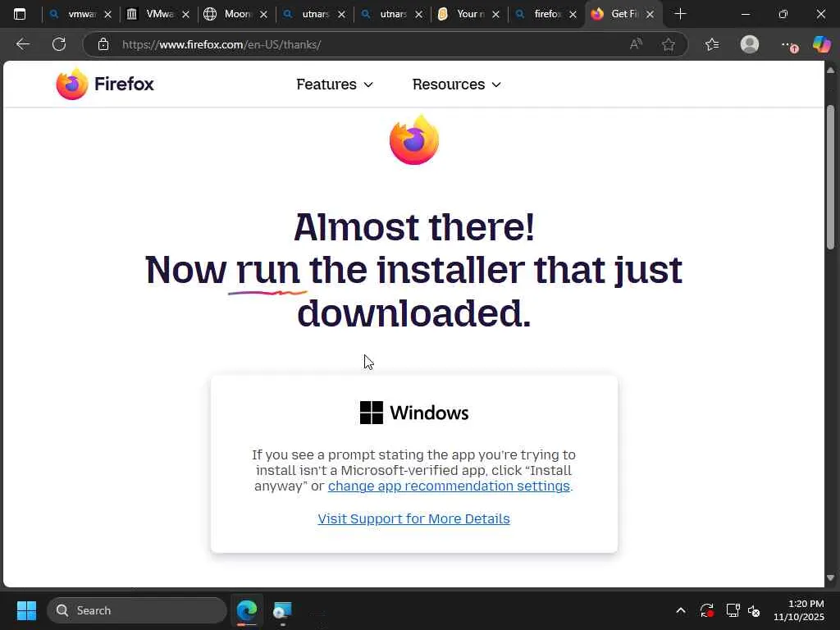The image size is (840, 630).
Task: Show hidden system tray icons
Action: tap(680, 610)
